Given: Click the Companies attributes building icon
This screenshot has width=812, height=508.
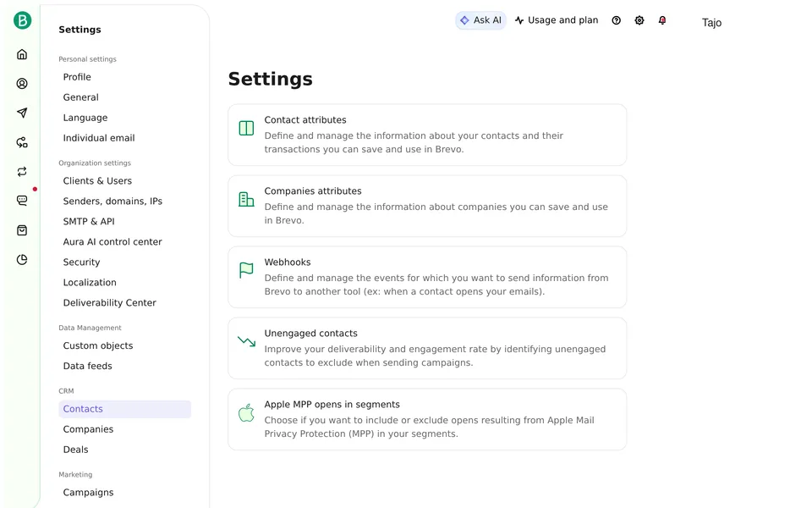Looking at the screenshot, I should pos(246,199).
